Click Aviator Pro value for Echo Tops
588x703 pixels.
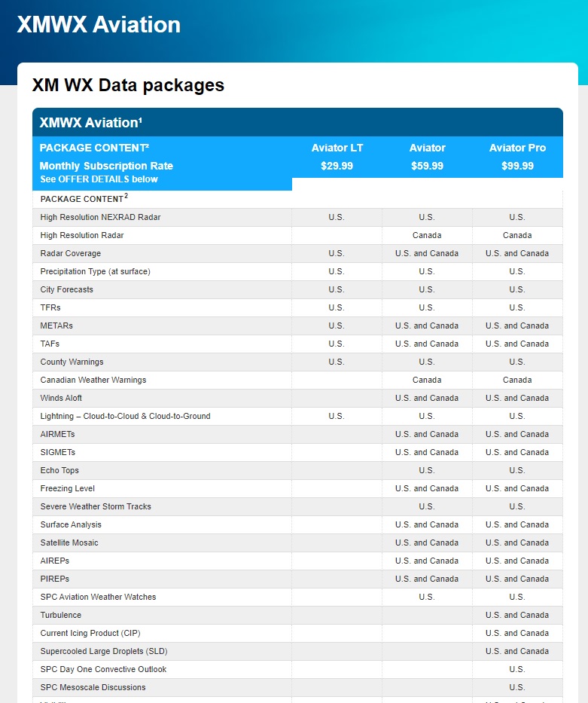coord(517,470)
